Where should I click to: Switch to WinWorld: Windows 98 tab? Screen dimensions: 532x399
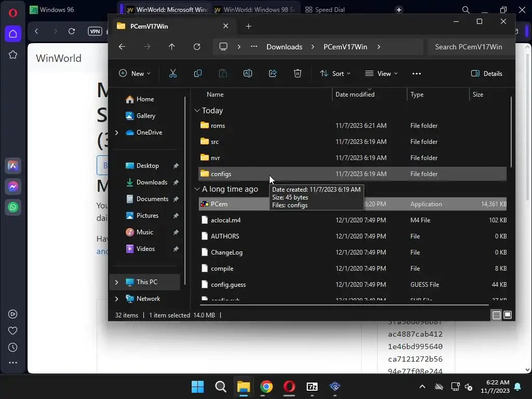click(x=255, y=10)
